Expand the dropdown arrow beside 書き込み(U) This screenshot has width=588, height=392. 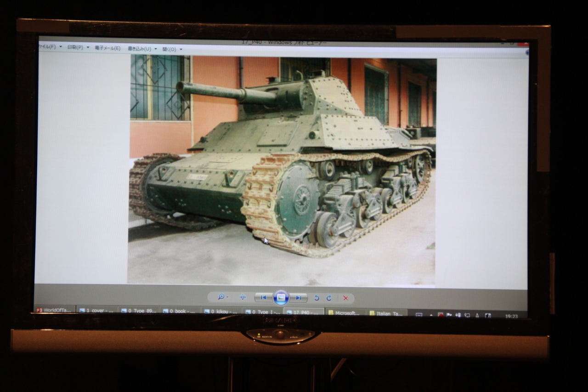(x=155, y=49)
